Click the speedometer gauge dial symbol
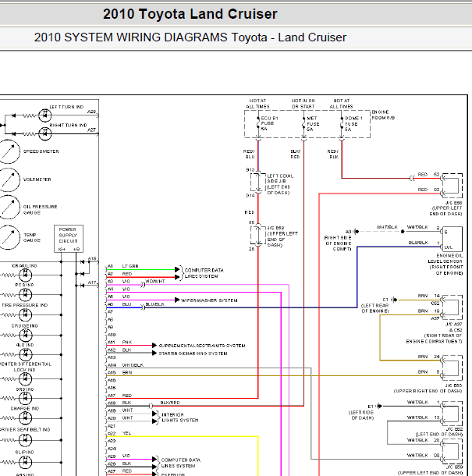Viewport: 472px width, 476px height. pyautogui.click(x=9, y=151)
